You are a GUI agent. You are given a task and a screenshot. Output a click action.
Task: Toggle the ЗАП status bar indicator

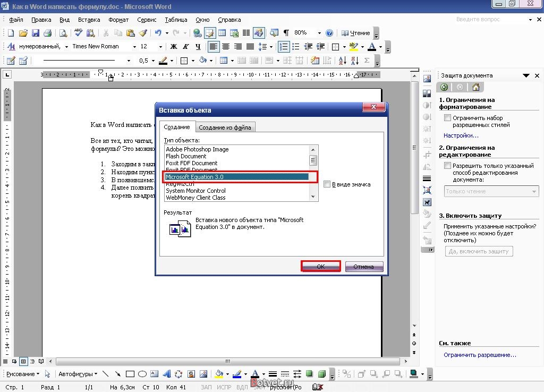[x=206, y=387]
